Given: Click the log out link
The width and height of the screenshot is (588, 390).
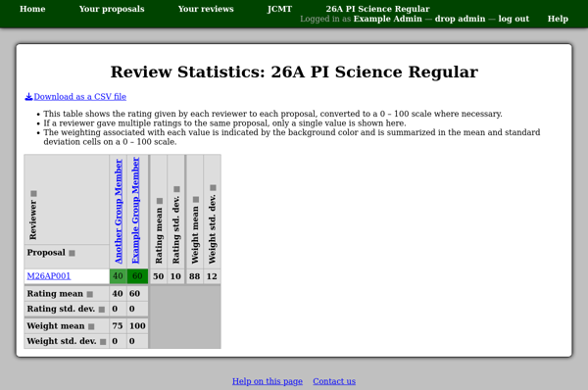Looking at the screenshot, I should click(514, 19).
